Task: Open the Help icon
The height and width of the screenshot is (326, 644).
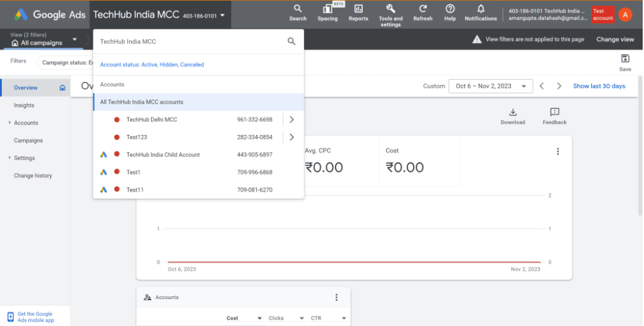Action: click(450, 13)
